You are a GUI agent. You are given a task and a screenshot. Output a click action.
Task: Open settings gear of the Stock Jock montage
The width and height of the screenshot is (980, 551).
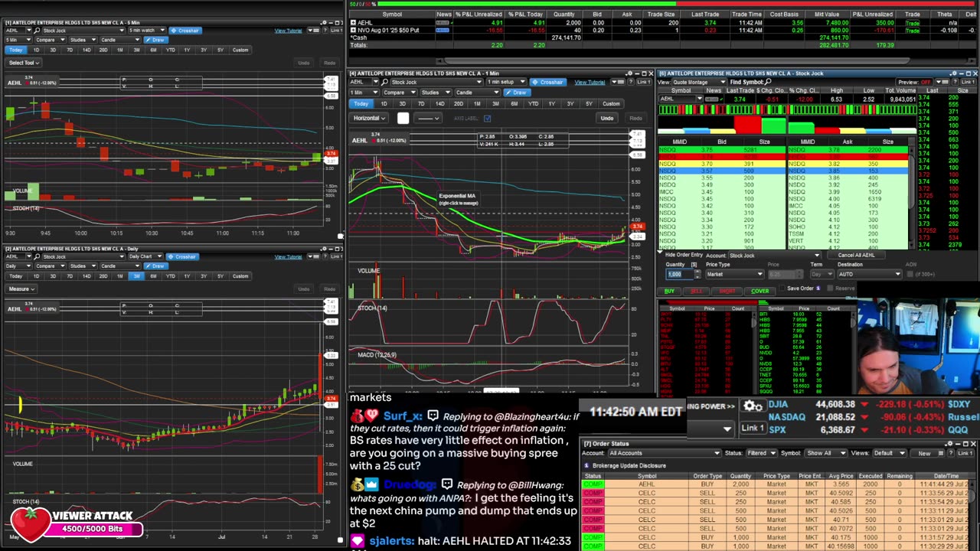[953, 73]
